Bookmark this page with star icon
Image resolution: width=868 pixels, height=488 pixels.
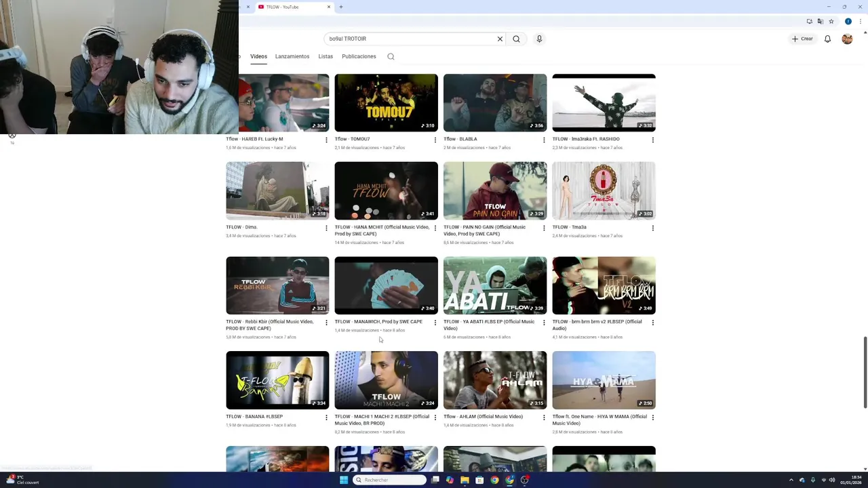pyautogui.click(x=831, y=21)
